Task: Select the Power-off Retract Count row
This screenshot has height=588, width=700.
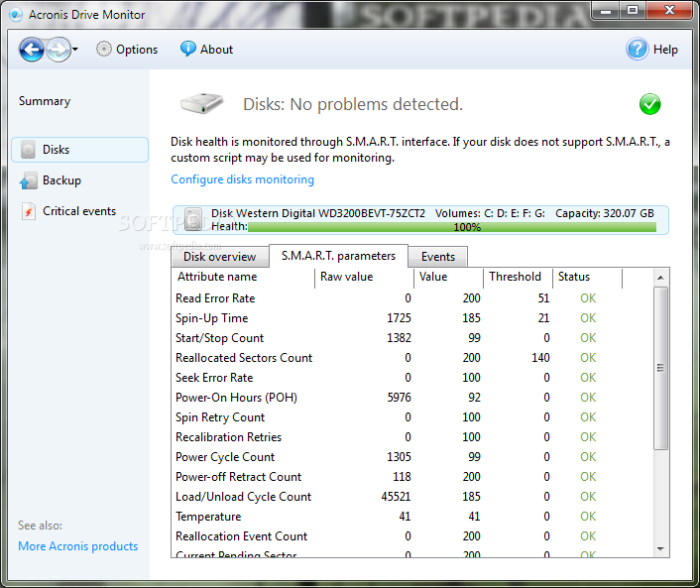Action: pyautogui.click(x=412, y=477)
